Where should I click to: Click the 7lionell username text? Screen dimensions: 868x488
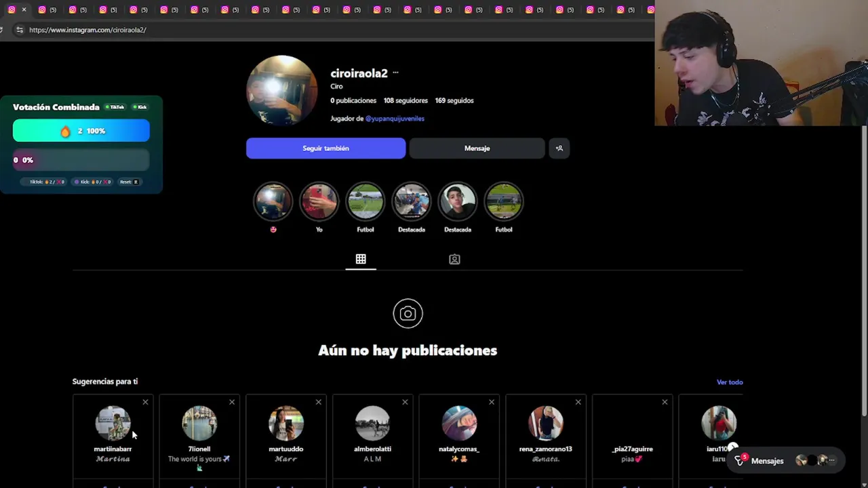199,449
